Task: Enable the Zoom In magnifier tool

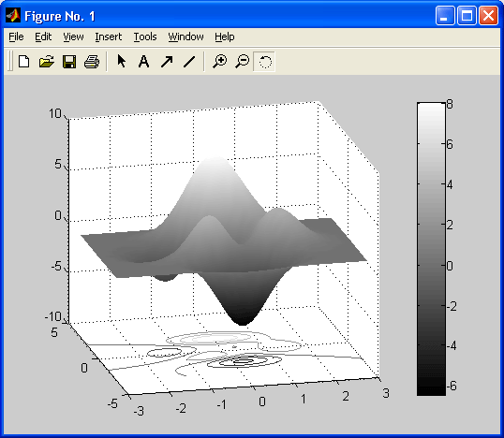Action: (219, 61)
